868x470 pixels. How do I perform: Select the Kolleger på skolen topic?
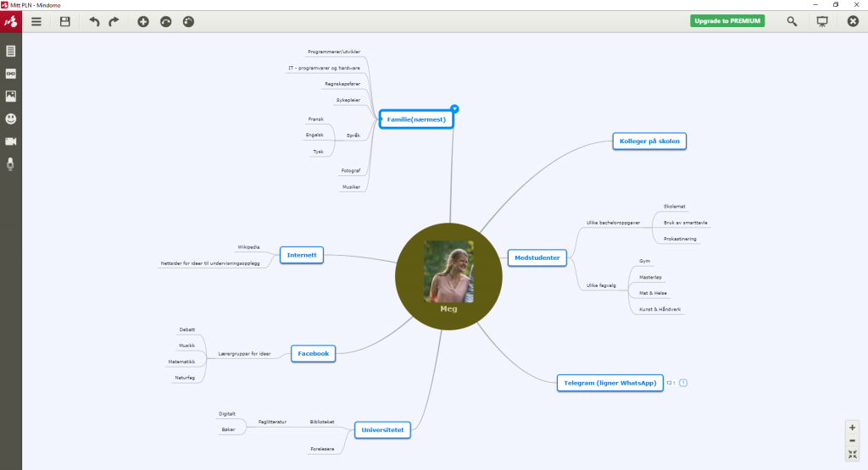click(x=649, y=141)
